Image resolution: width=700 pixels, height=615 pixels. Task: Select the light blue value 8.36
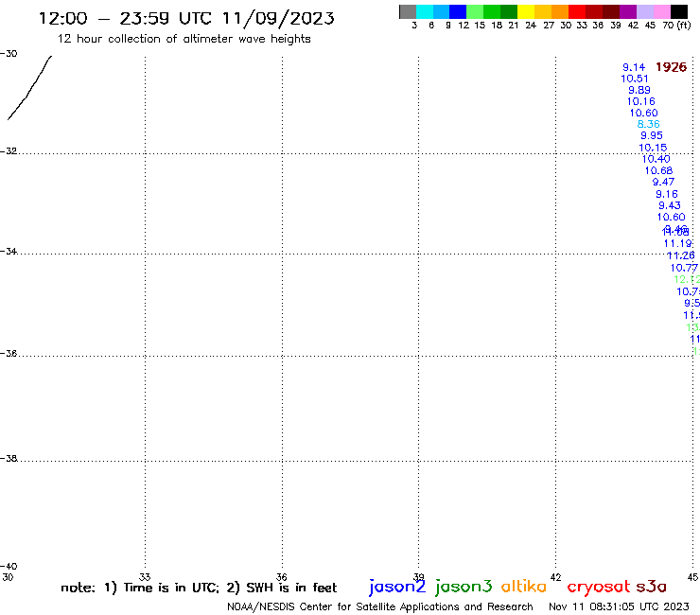(x=649, y=124)
